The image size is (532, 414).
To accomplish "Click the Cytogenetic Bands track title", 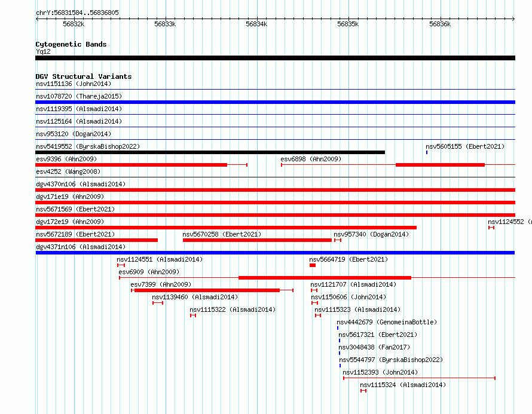I will pyautogui.click(x=71, y=44).
